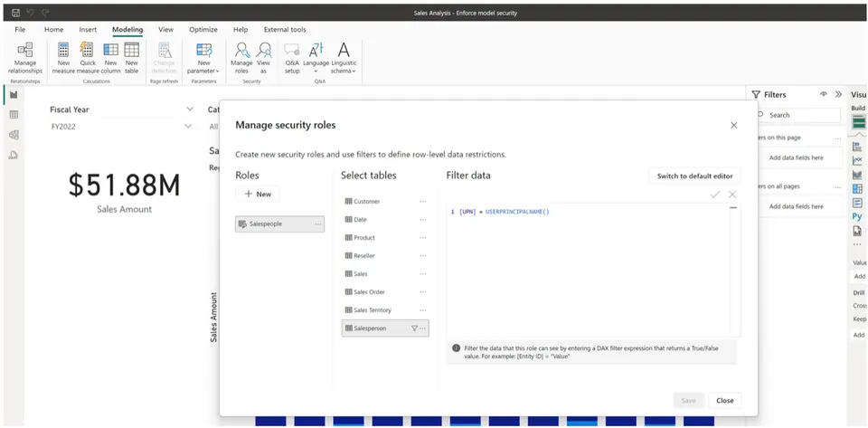The height and width of the screenshot is (428, 868).
Task: Click the Save icon in title bar
Action: pyautogui.click(x=15, y=12)
